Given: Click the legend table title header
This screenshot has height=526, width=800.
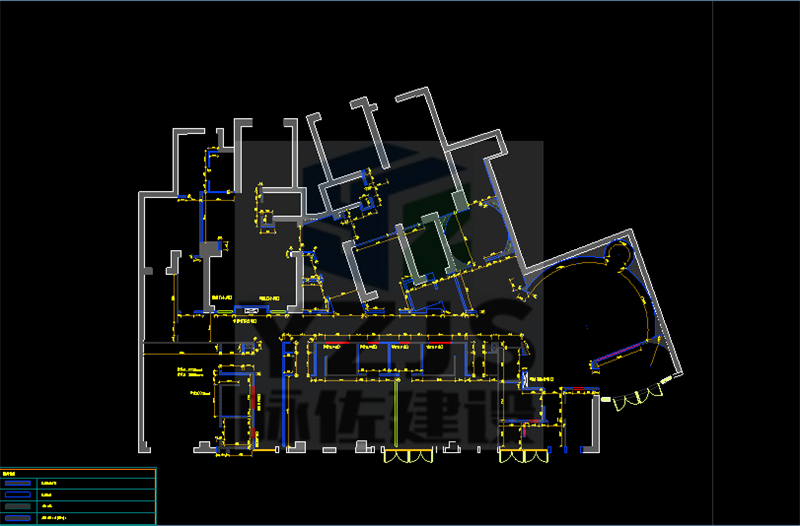Looking at the screenshot, I should coord(10,472).
